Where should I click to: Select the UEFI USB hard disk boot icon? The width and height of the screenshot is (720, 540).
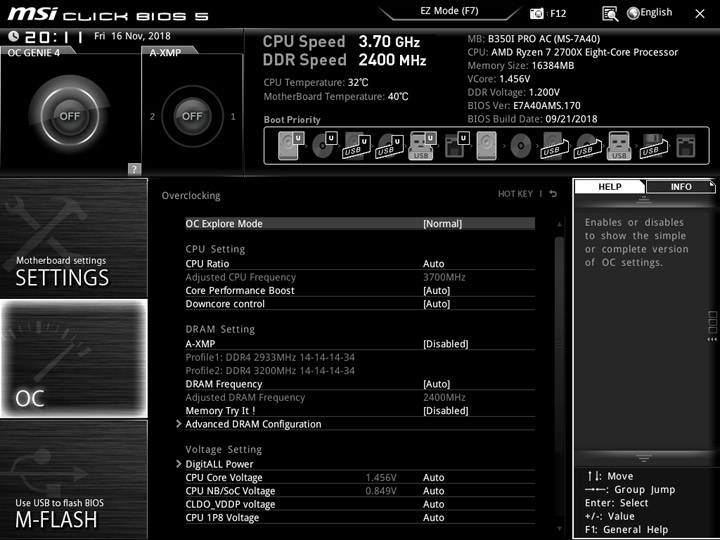coord(357,146)
